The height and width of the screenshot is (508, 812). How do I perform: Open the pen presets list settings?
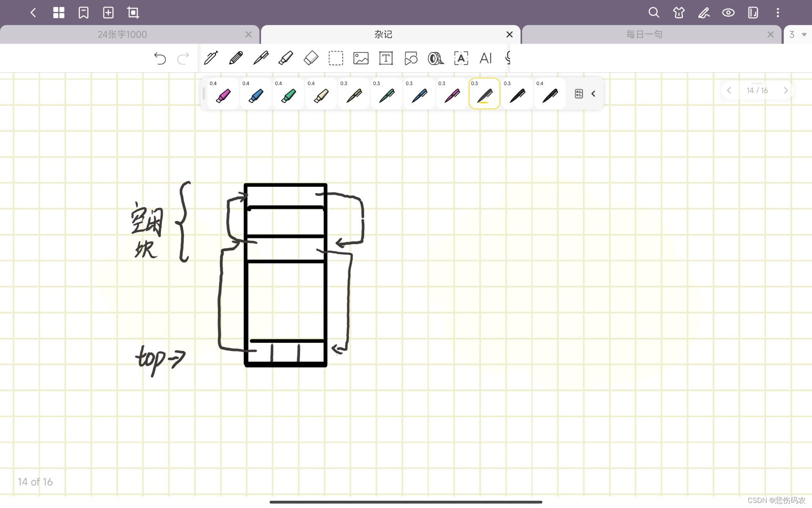point(579,94)
